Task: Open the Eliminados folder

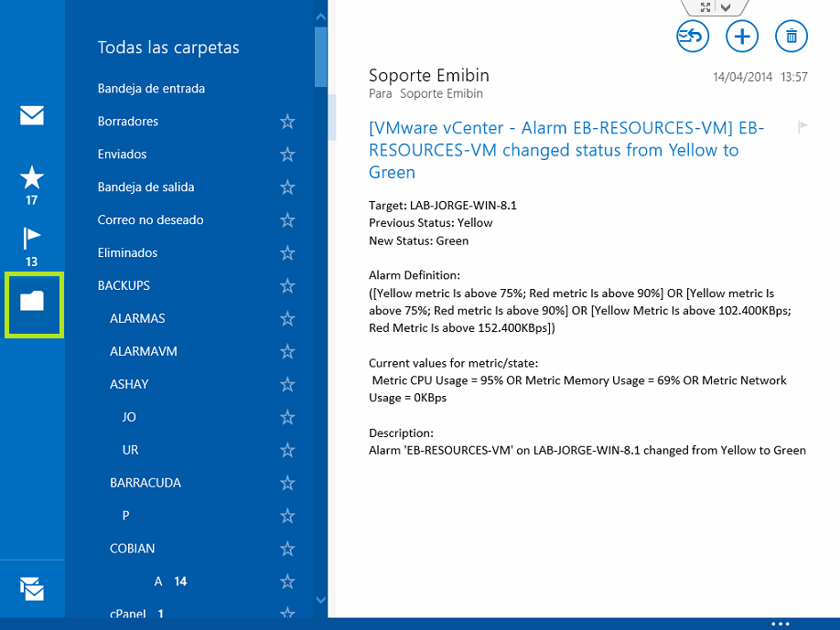Action: 127,252
